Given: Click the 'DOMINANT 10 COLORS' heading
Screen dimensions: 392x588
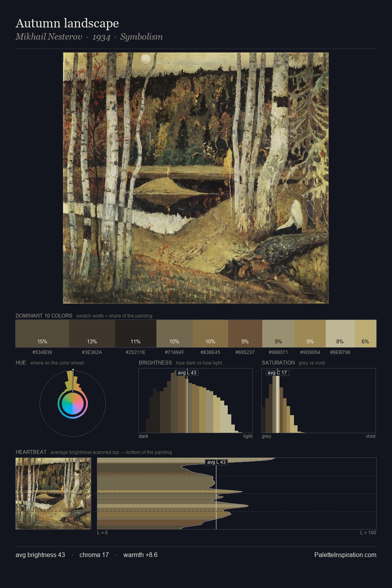Looking at the screenshot, I should (x=44, y=316).
